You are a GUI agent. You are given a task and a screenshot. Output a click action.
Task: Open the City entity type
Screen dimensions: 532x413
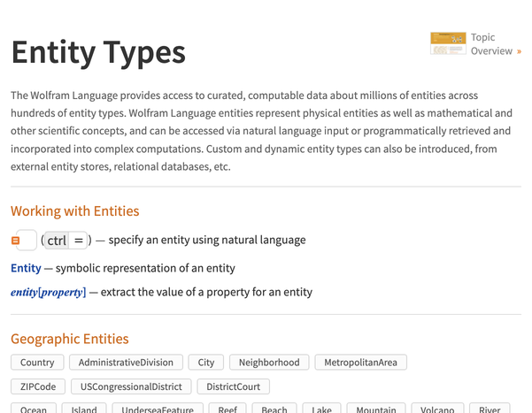coord(206,363)
